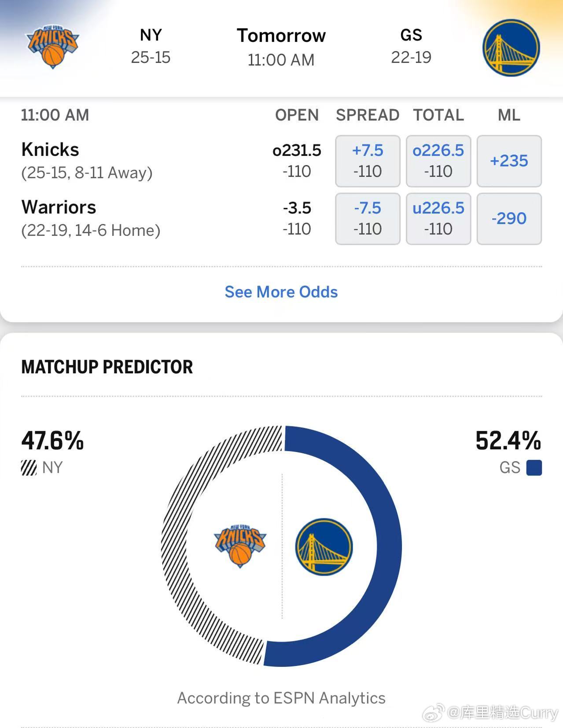Choose the under u226.5 total bet
Image resolution: width=563 pixels, height=728 pixels.
coord(438,218)
